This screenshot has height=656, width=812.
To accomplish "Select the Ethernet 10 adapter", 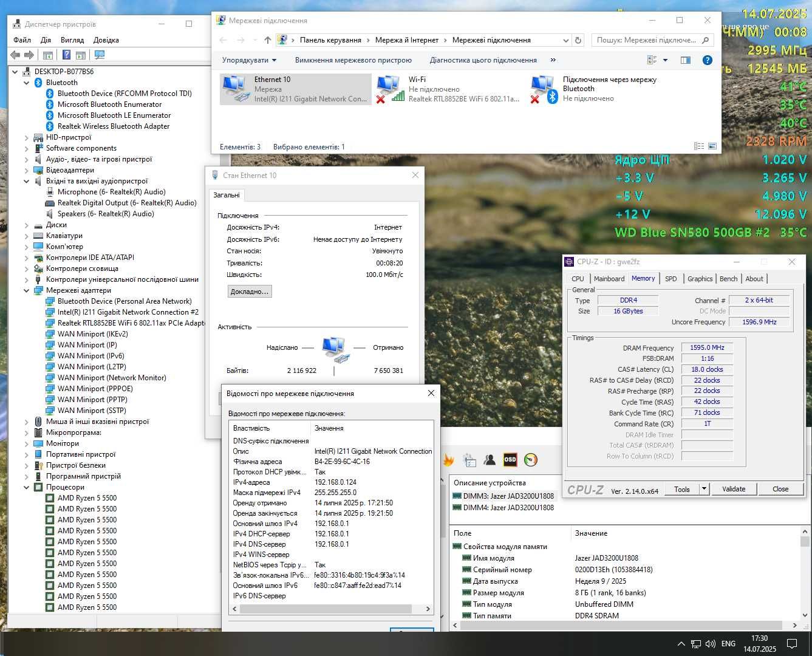I will coord(295,89).
